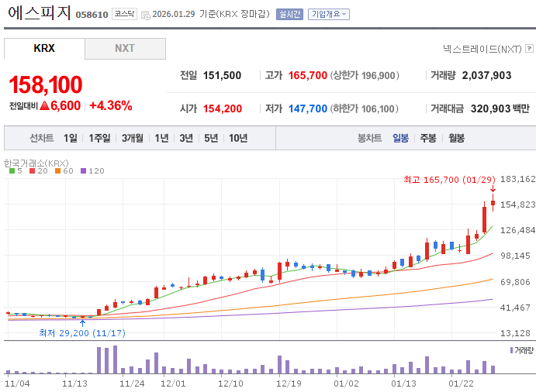Select the 3개월 line chart period
Image resolution: width=536 pixels, height=392 pixels.
point(133,138)
